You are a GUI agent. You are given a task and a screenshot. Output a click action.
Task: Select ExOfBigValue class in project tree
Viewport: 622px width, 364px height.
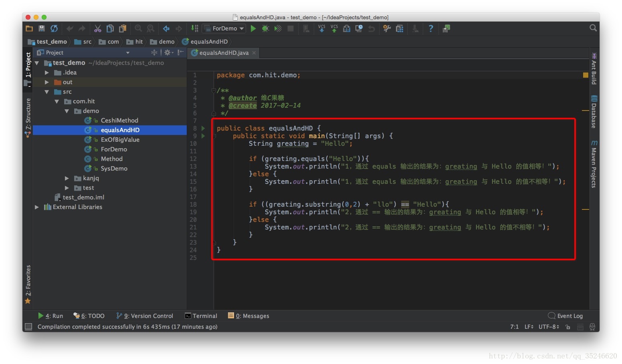coord(120,140)
